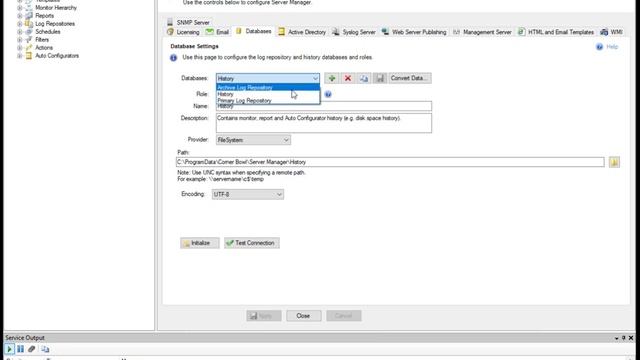Select Monitor Hierarchy in the tree
Image resolution: width=640 pixels, height=360 pixels.
click(56, 8)
